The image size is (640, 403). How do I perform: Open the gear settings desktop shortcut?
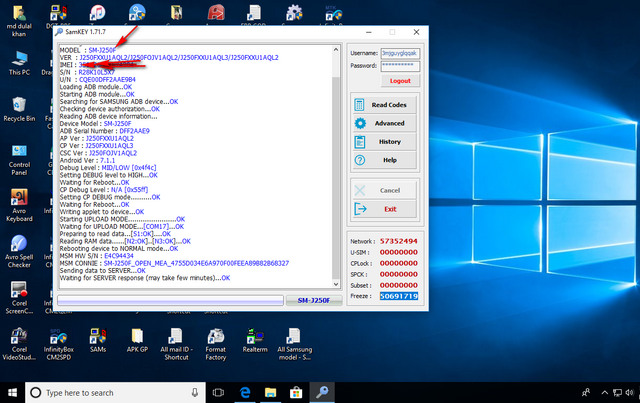click(294, 13)
